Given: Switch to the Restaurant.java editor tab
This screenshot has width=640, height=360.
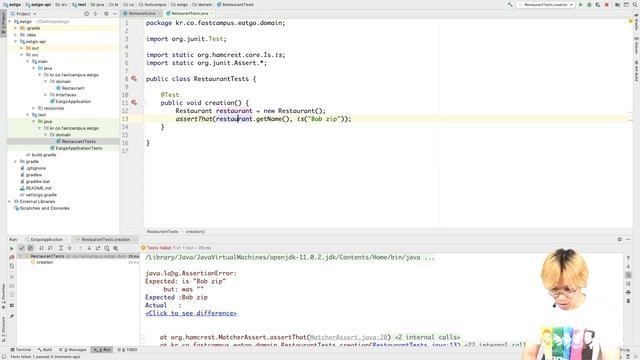Looking at the screenshot, I should coord(142,13).
